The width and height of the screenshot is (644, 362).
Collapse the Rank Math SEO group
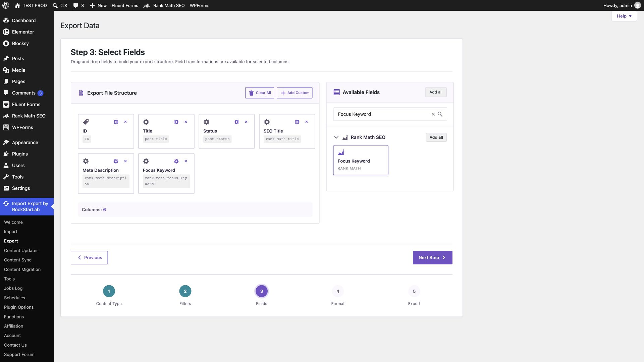pos(336,137)
